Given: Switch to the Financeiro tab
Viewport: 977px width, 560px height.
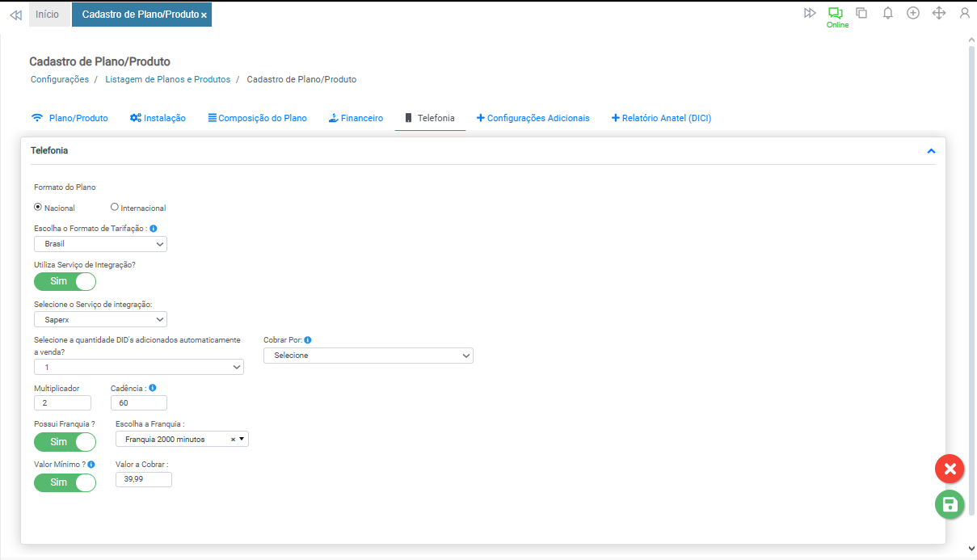Looking at the screenshot, I should point(356,118).
